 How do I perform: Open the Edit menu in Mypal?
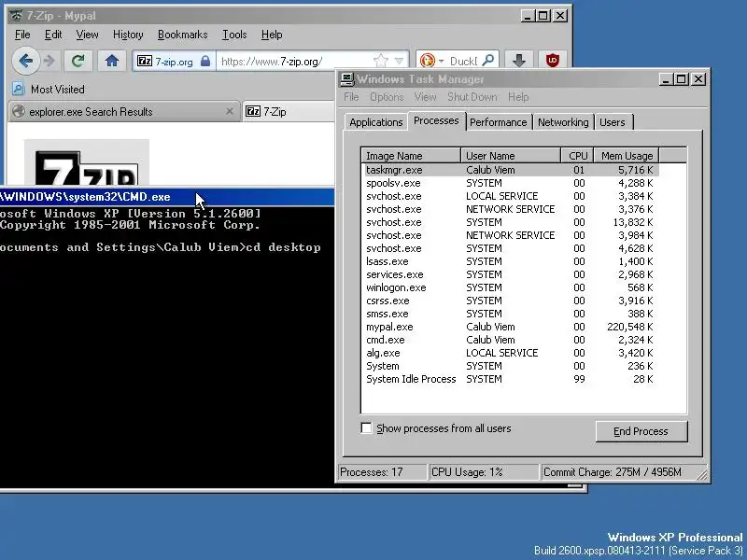(x=53, y=35)
